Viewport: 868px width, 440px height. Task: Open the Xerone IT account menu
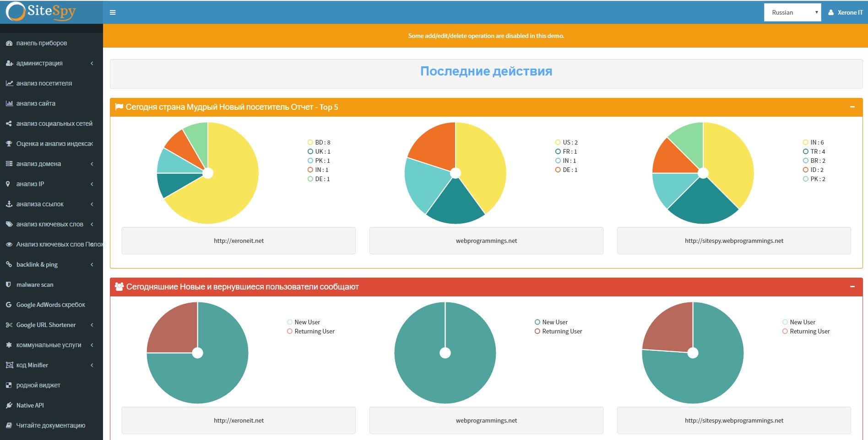(x=846, y=12)
